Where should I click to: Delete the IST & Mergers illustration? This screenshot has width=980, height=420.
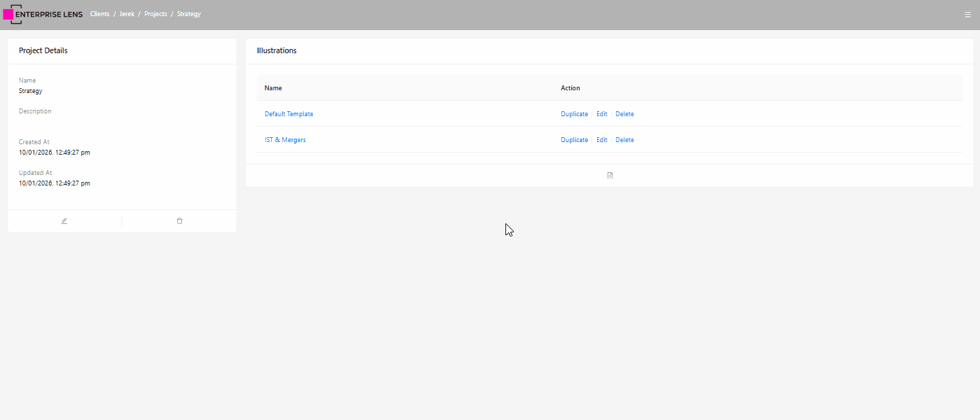click(624, 140)
